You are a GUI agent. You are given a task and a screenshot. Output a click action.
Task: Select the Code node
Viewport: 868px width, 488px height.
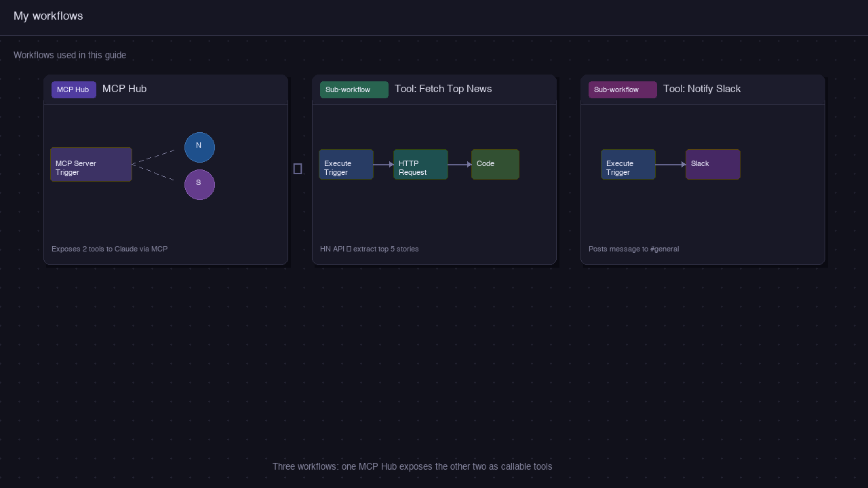pos(495,165)
